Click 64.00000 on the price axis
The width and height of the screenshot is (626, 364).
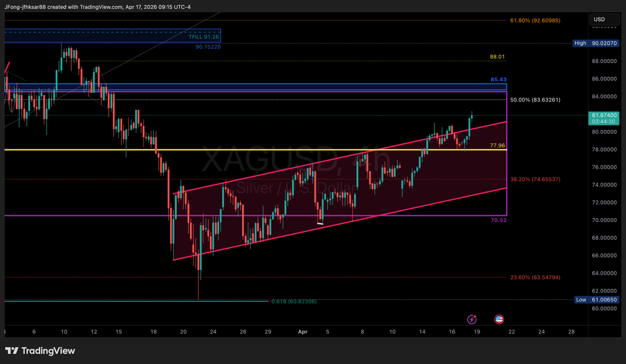(605, 273)
